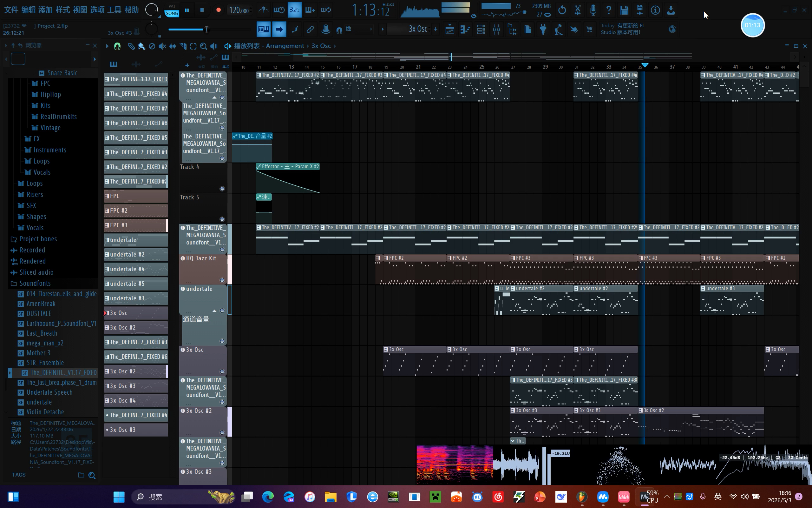The height and width of the screenshot is (508, 812).
Task: Collapse the undertale track group arrow
Action: click(214, 311)
